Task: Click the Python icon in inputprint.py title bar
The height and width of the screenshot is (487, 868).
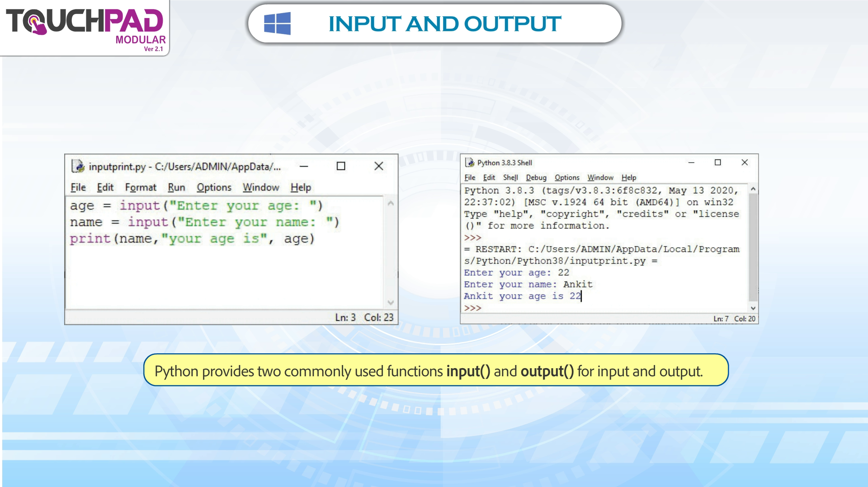Action: [x=78, y=167]
